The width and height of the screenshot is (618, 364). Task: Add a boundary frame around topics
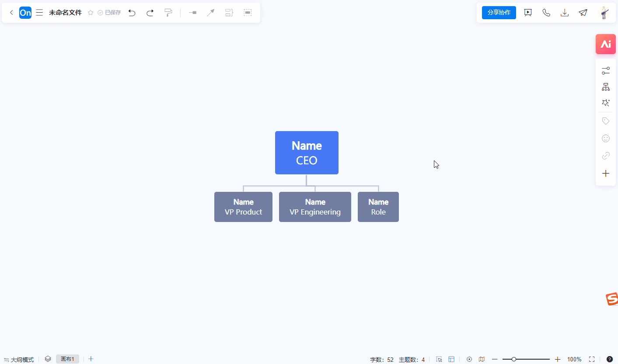(248, 13)
